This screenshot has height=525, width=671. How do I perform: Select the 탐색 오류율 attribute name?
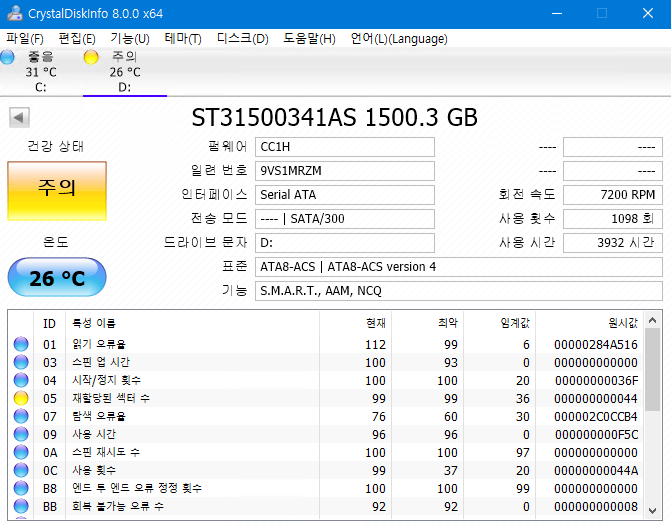click(x=99, y=416)
